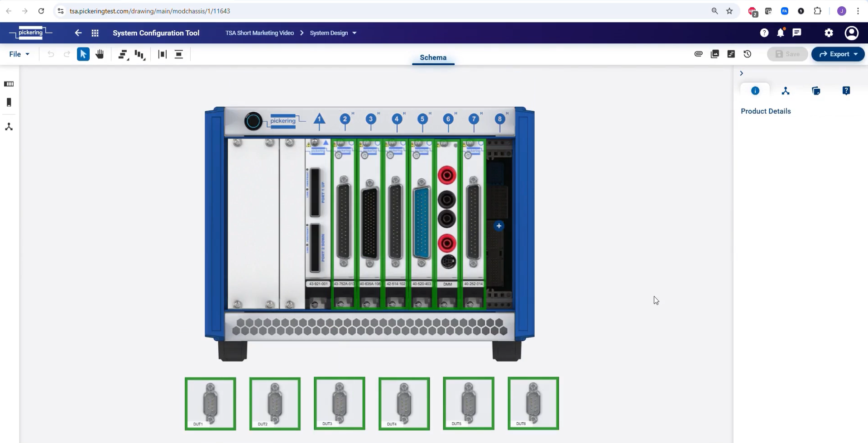Open the settings gear icon

[x=829, y=33]
